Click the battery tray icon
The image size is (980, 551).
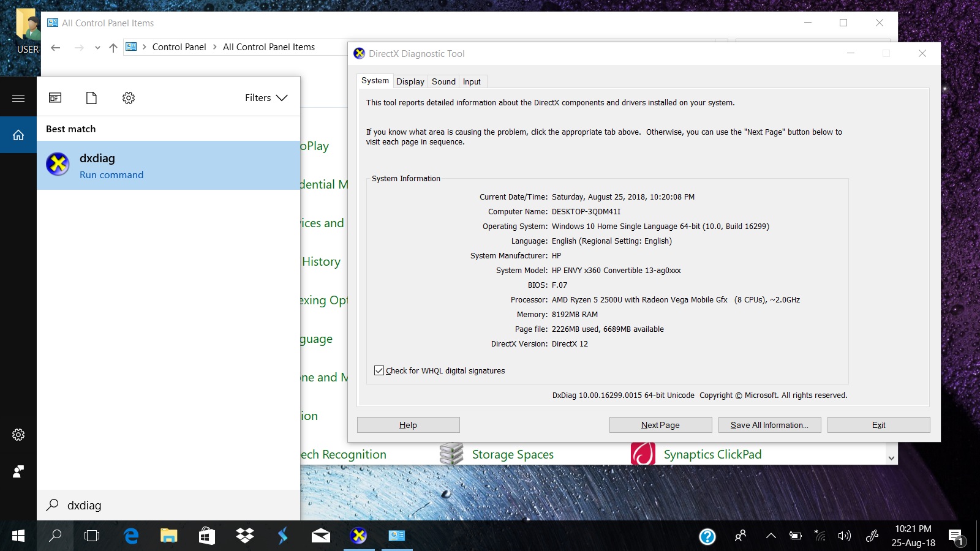(796, 536)
